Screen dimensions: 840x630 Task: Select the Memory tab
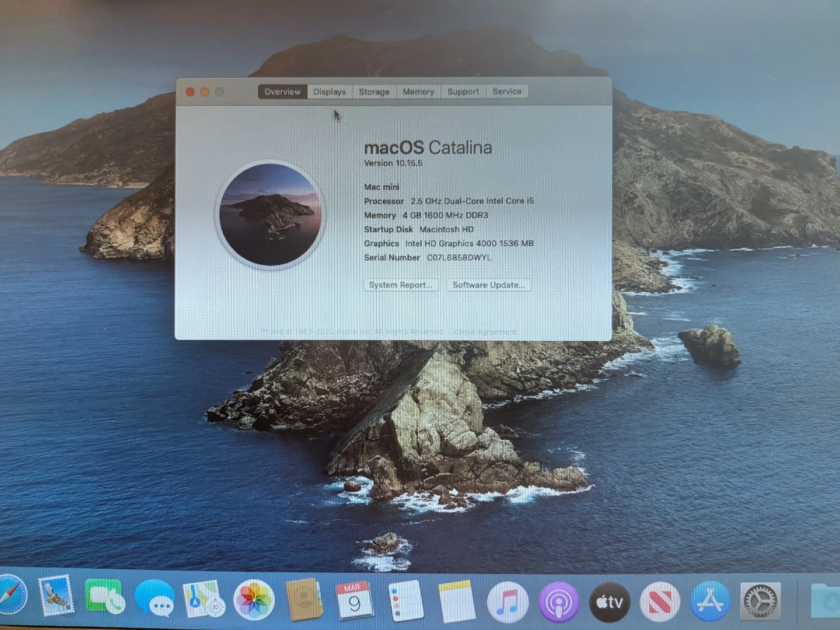(418, 92)
